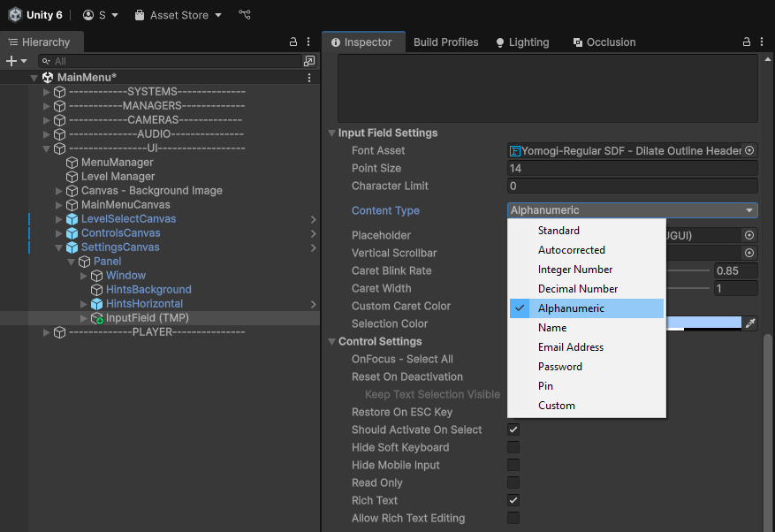The width and height of the screenshot is (775, 532).
Task: Collapse the UI group object
Action: 47,148
